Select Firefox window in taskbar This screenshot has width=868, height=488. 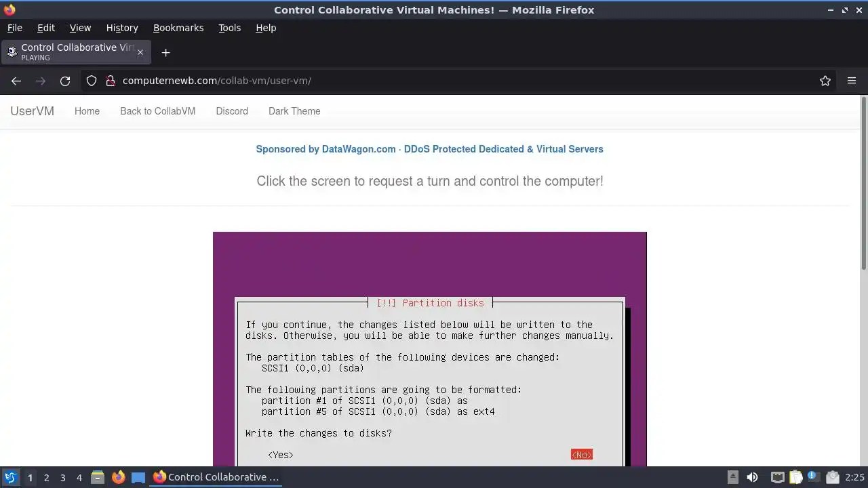217,477
